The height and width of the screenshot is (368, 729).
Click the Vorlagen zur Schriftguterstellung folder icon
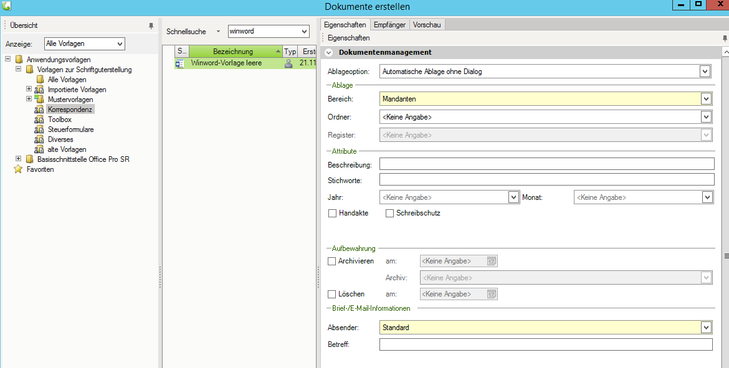click(x=29, y=70)
